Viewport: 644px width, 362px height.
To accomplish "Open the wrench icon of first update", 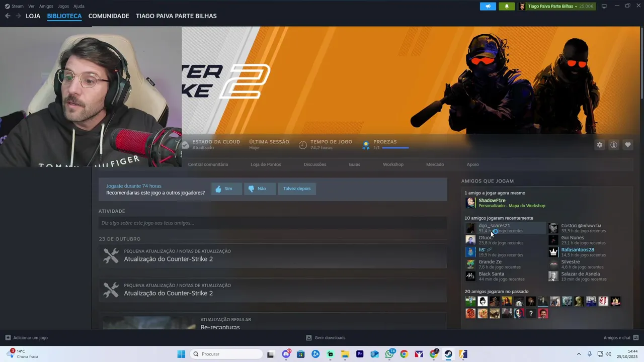I will 111,255.
